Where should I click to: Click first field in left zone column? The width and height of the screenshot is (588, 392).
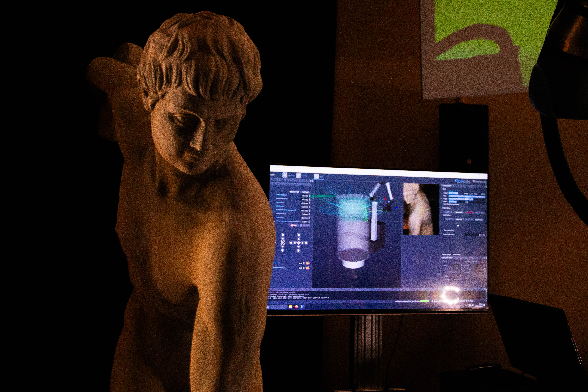pyautogui.click(x=457, y=265)
